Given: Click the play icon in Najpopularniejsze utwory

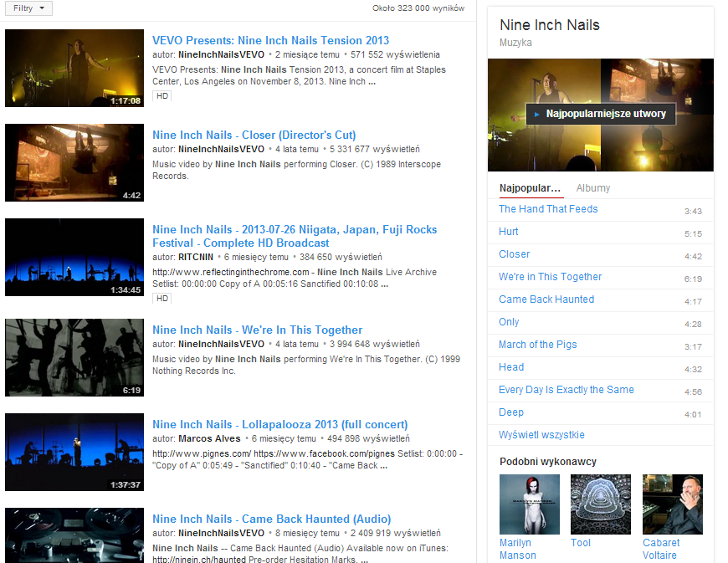Looking at the screenshot, I should click(x=536, y=114).
